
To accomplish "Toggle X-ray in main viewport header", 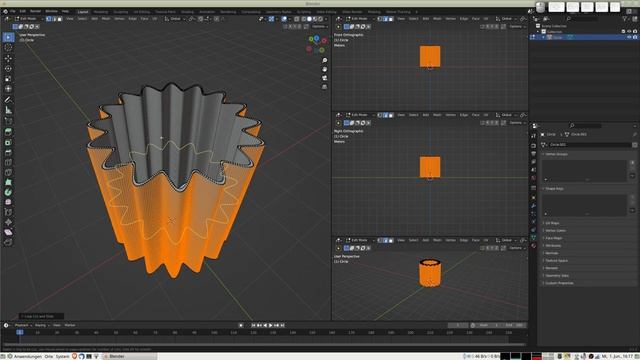I will (x=297, y=19).
